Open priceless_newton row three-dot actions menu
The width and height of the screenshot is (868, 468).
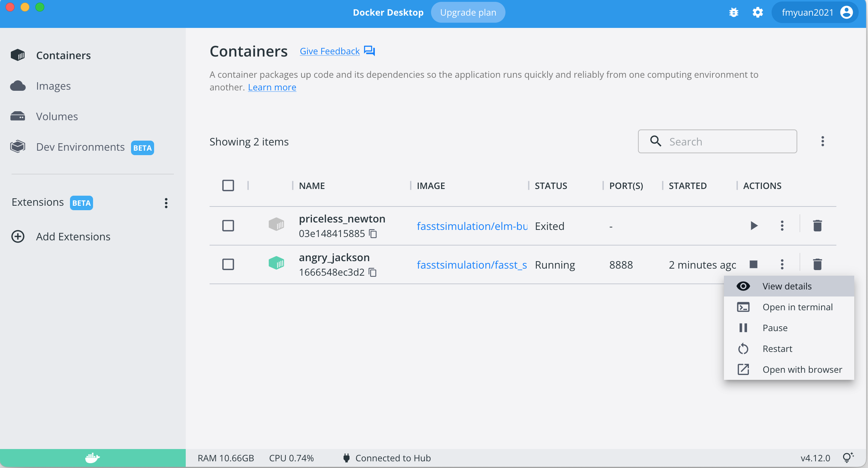click(782, 226)
